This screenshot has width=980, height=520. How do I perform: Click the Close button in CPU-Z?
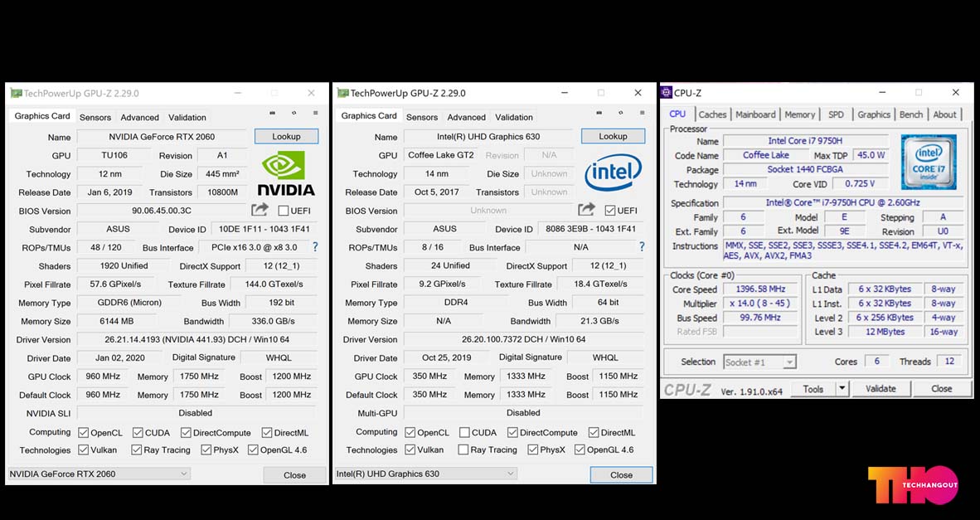[x=941, y=389]
